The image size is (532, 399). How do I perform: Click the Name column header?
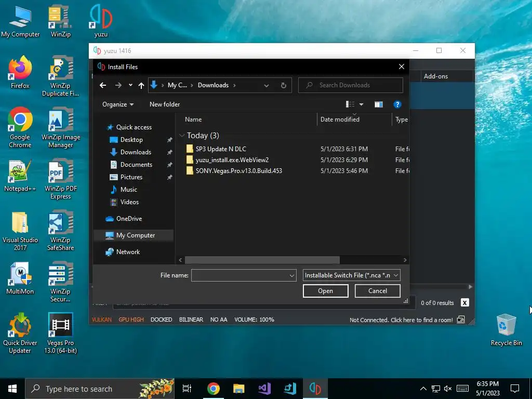[x=193, y=119]
